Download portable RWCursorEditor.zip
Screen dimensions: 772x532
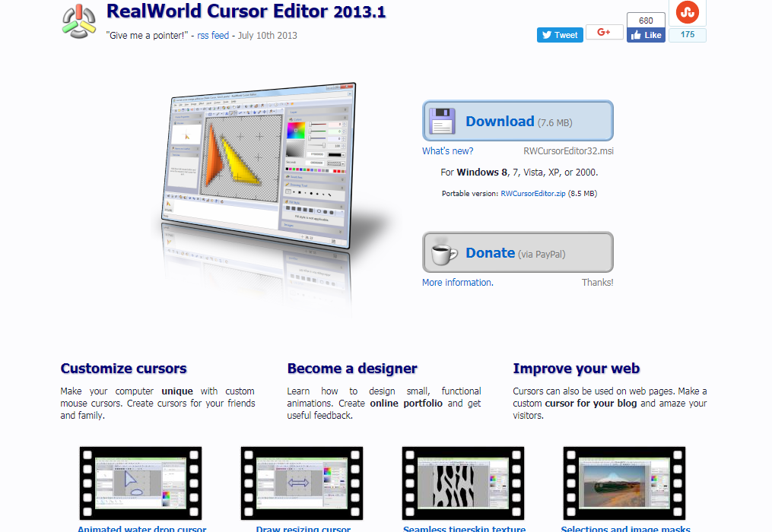pos(532,193)
